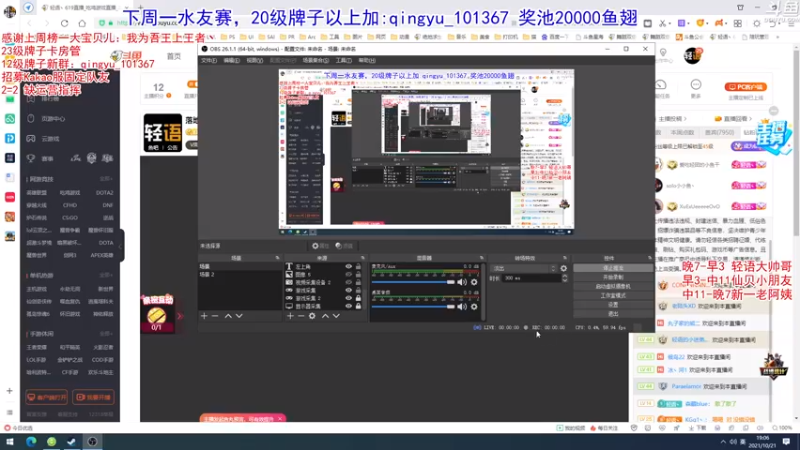Screen dimensions: 800x450
Task: Adjust the transition duration stepper arrows
Action: (564, 278)
